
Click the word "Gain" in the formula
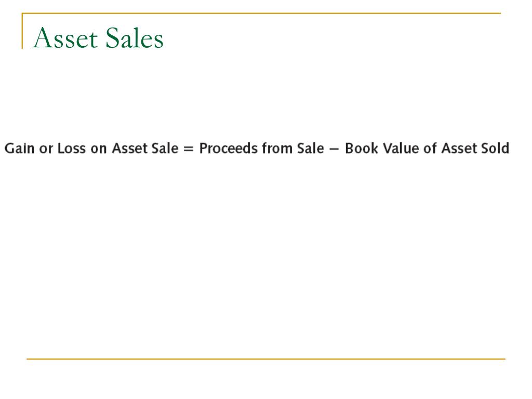coord(19,148)
